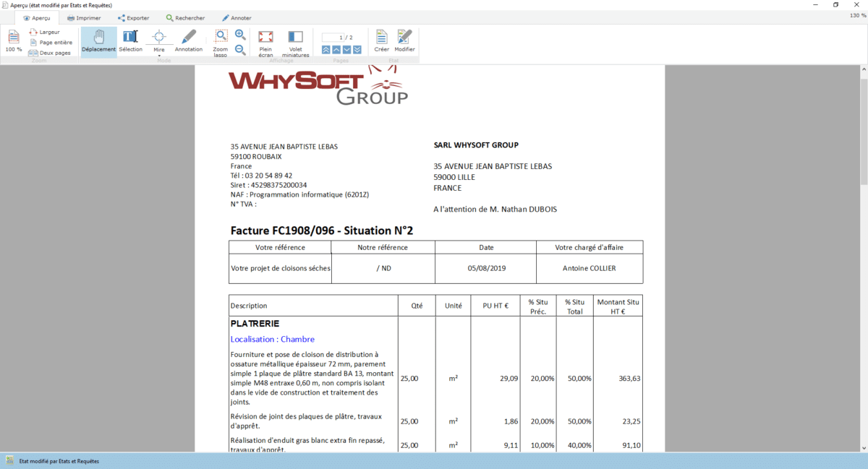Click the status bar report icon
This screenshot has width=868, height=469.
tap(10, 460)
